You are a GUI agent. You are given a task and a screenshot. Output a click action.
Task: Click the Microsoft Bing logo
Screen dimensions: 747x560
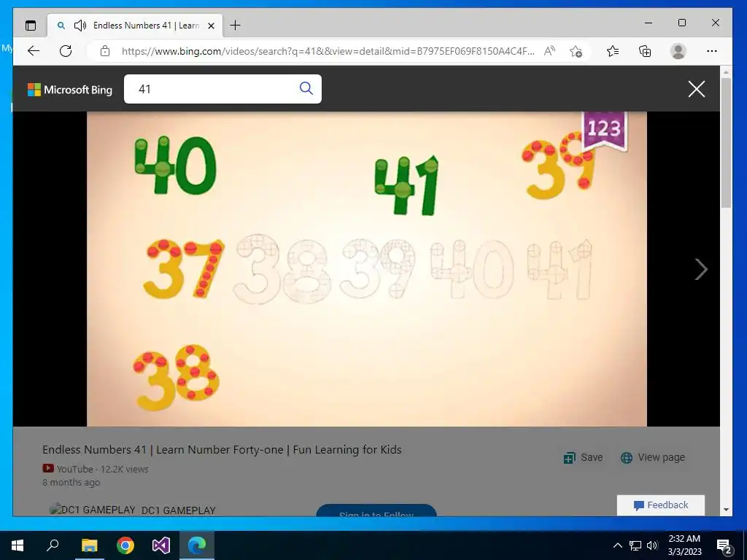tap(70, 90)
